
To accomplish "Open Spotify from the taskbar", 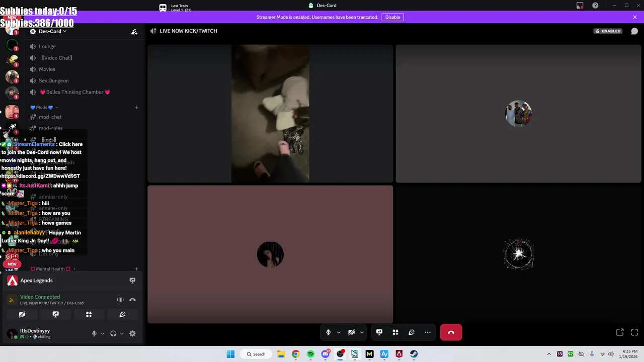I will tap(310, 354).
